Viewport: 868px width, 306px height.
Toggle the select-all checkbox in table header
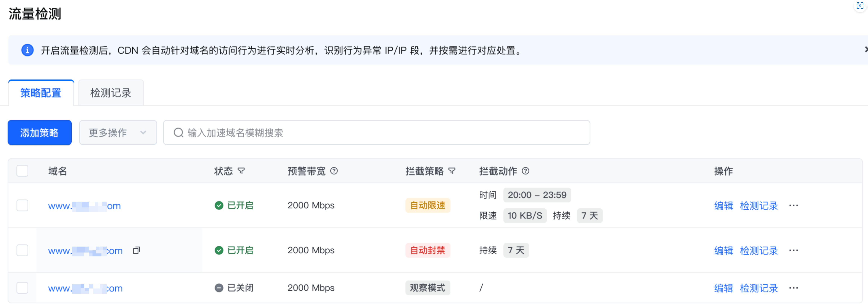23,171
